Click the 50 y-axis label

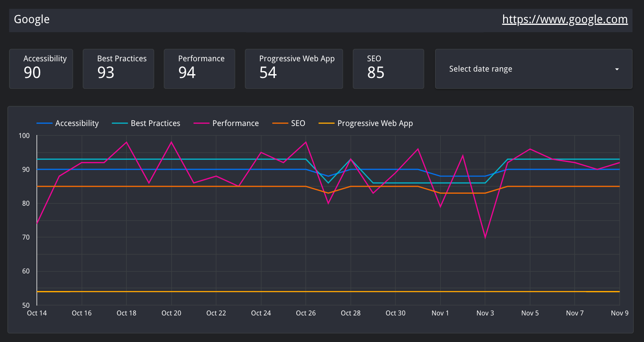pyautogui.click(x=26, y=305)
